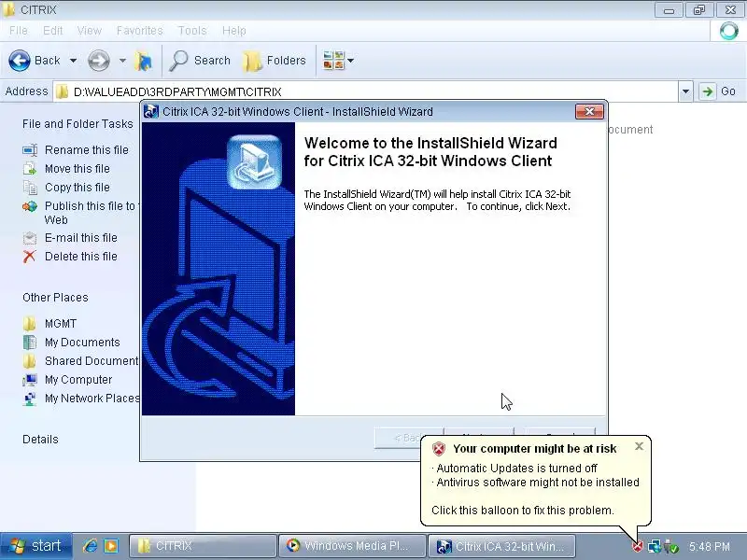Open Shared Documents in Other Places

[92, 361]
